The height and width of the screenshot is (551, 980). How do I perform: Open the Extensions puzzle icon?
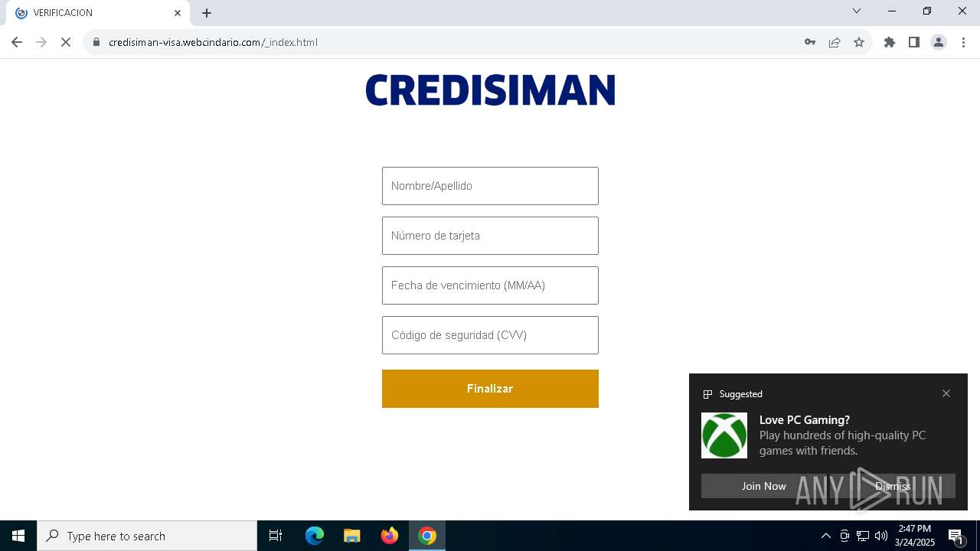[x=890, y=42]
